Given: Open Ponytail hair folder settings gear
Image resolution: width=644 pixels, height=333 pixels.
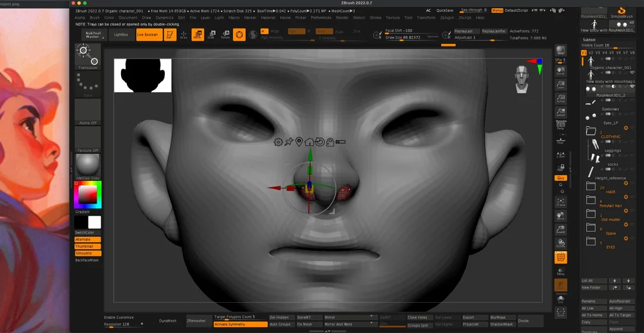Looking at the screenshot, I should (626, 197).
